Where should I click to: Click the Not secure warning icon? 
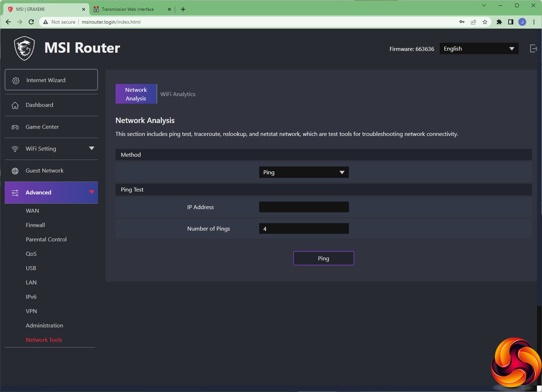(46, 22)
